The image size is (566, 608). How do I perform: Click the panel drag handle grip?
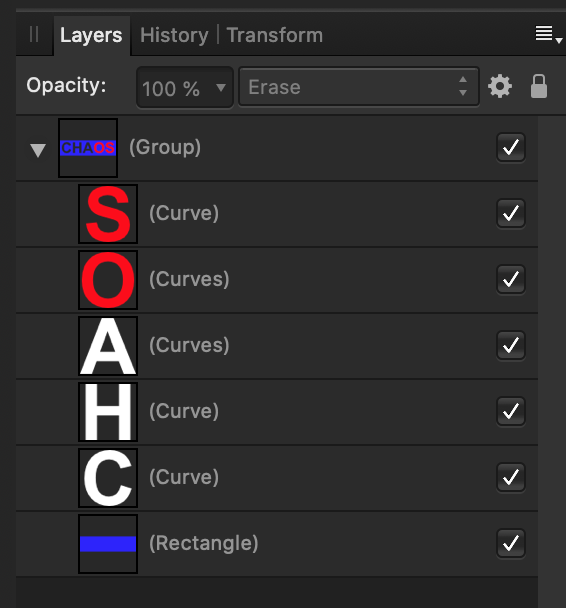tap(34, 35)
